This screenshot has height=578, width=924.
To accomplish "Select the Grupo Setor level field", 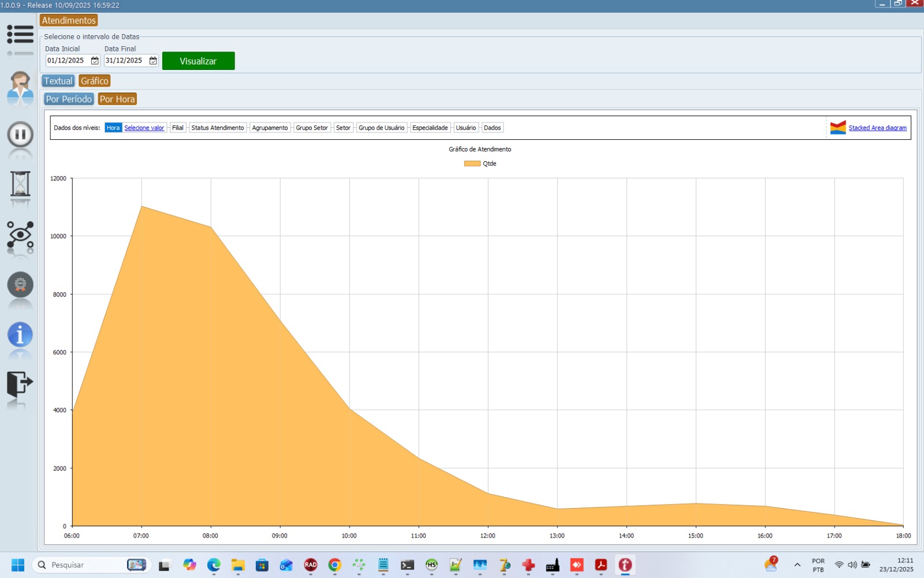I will tap(311, 128).
